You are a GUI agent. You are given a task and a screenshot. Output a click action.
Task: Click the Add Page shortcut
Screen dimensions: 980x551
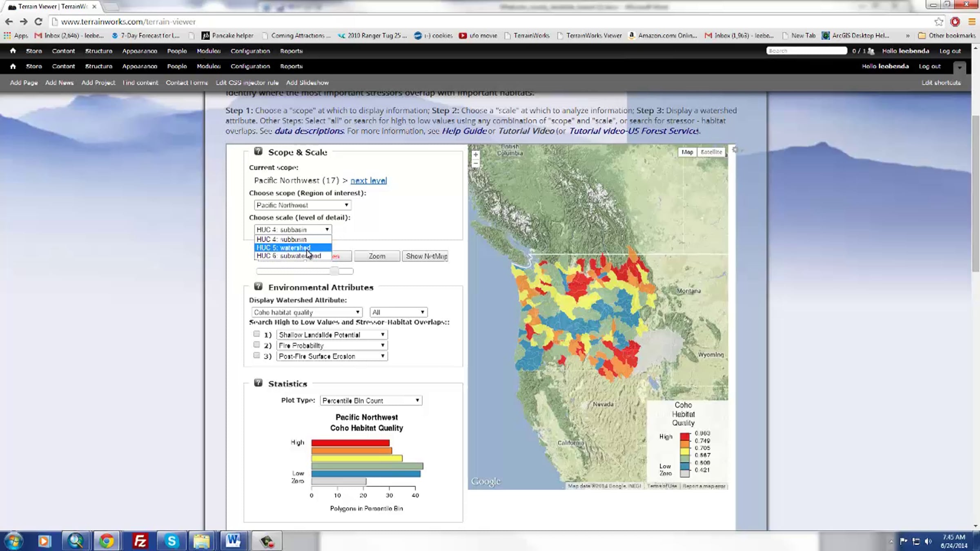point(24,82)
